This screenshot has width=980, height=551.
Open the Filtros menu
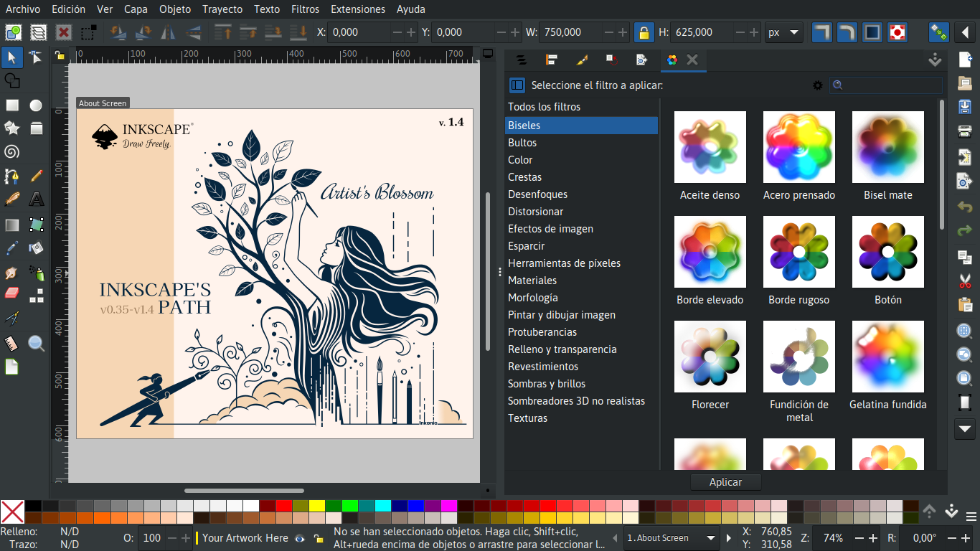(x=305, y=9)
